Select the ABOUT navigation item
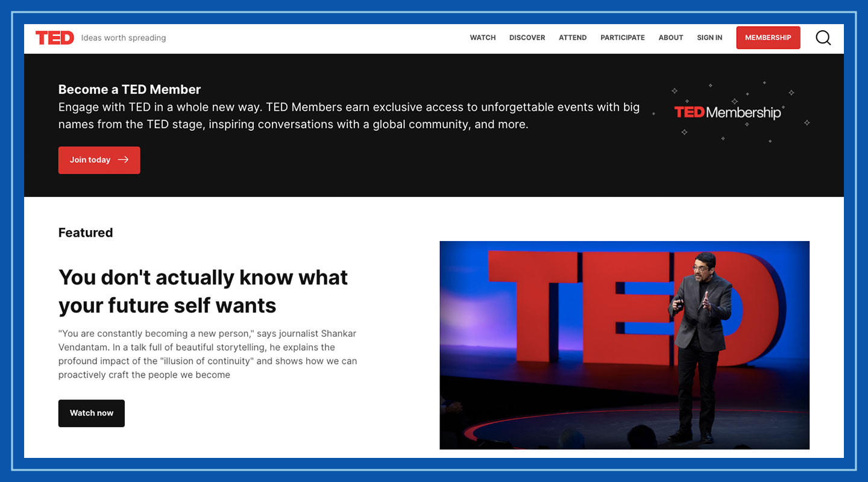The image size is (868, 482). point(670,37)
